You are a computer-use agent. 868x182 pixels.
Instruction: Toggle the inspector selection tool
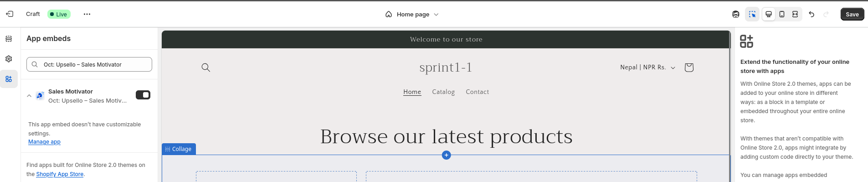(752, 14)
